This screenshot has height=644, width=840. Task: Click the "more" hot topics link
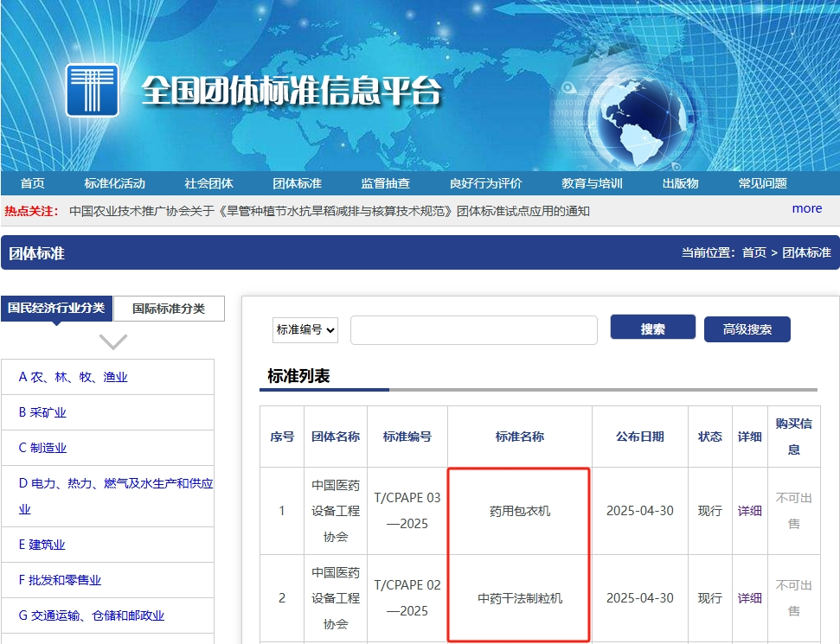pyautogui.click(x=806, y=208)
